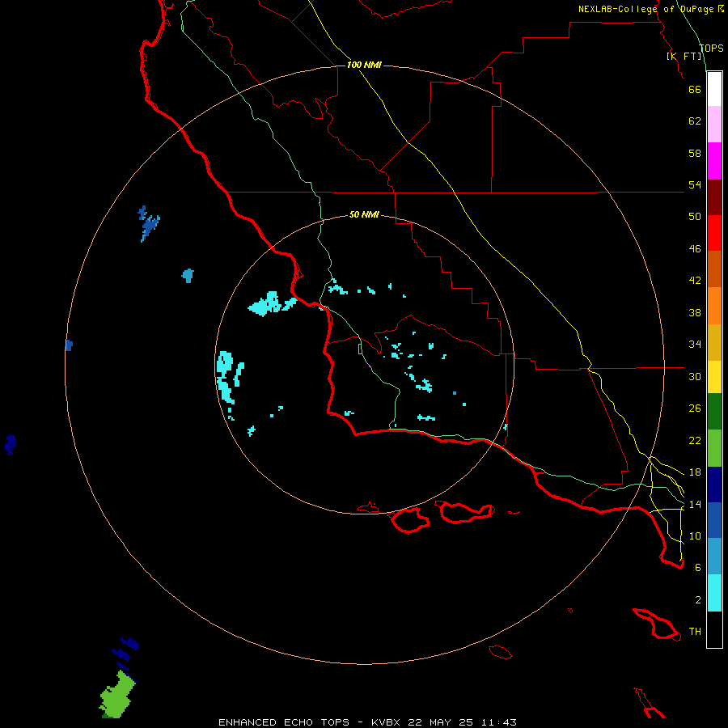Click the "58" legend value
Screen dimensions: 728x728
[x=695, y=153]
